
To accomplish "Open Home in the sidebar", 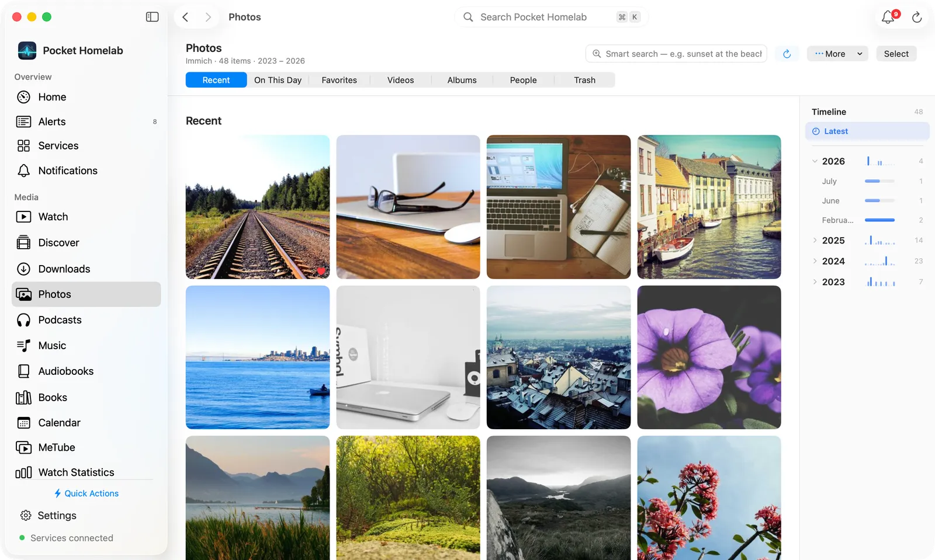I will tap(86, 97).
